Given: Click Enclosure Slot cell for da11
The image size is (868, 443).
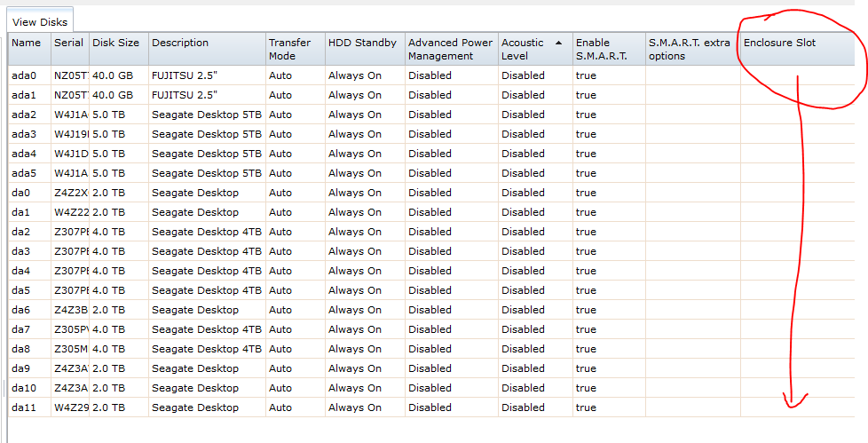Looking at the screenshot, I should pos(798,407).
